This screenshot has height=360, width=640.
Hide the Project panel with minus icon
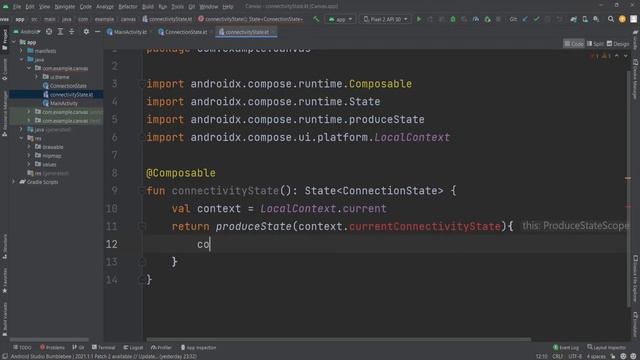[97, 31]
